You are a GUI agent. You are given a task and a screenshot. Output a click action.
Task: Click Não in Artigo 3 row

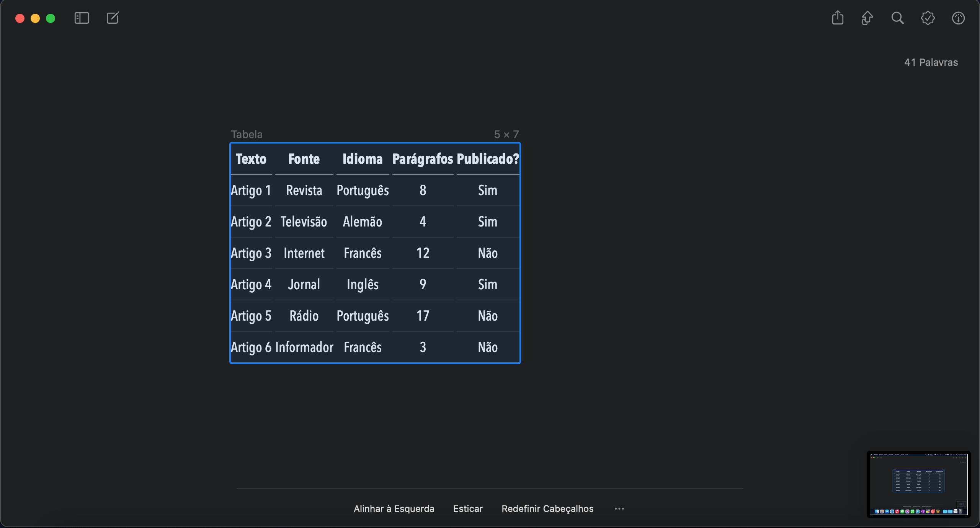tap(488, 253)
